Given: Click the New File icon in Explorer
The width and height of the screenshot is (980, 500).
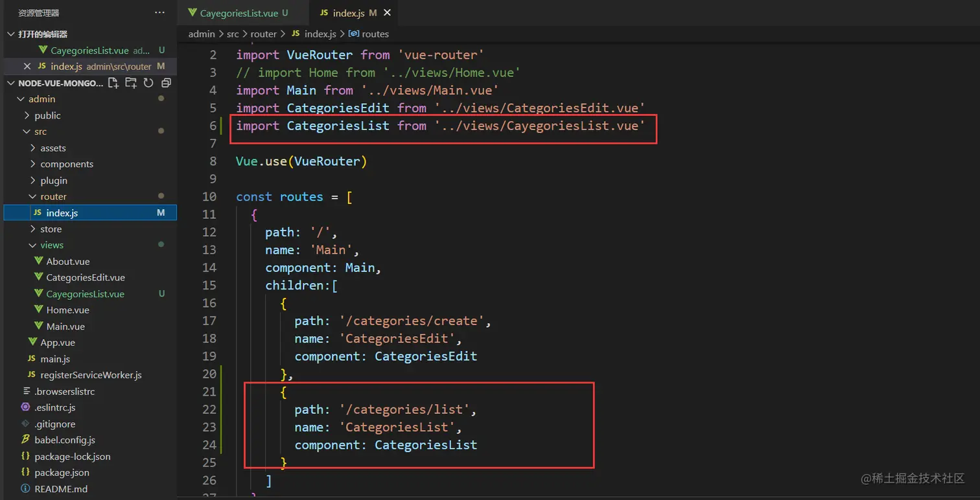Looking at the screenshot, I should coord(113,83).
